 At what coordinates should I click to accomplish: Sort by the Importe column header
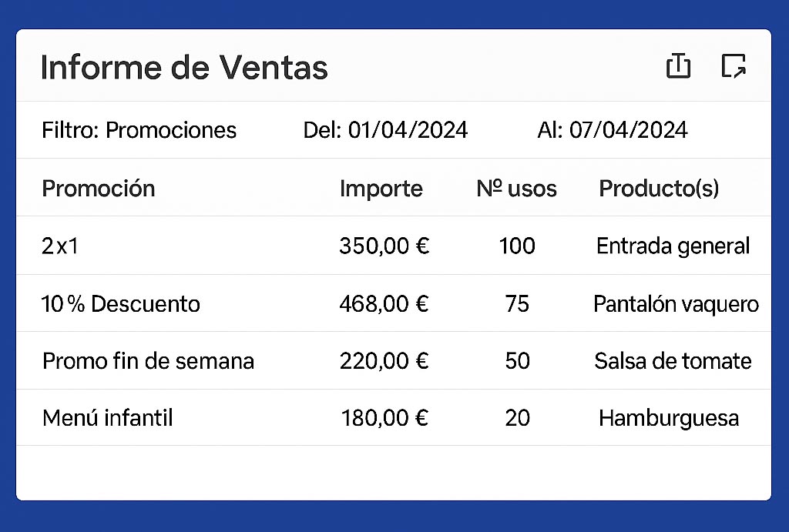click(381, 189)
